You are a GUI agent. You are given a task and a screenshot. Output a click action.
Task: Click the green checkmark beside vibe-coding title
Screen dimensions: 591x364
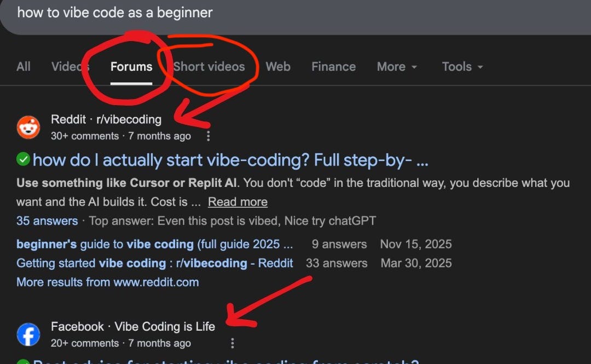tap(23, 159)
